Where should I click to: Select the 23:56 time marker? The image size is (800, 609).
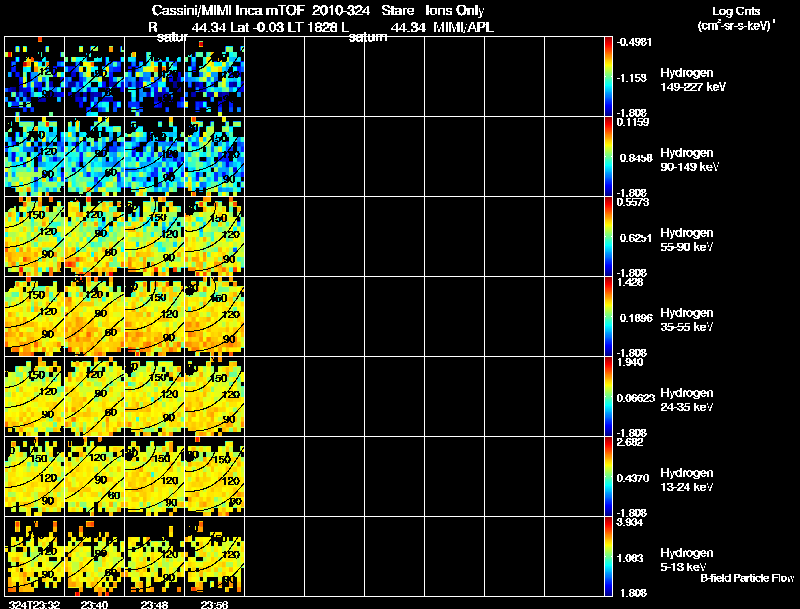(214, 603)
